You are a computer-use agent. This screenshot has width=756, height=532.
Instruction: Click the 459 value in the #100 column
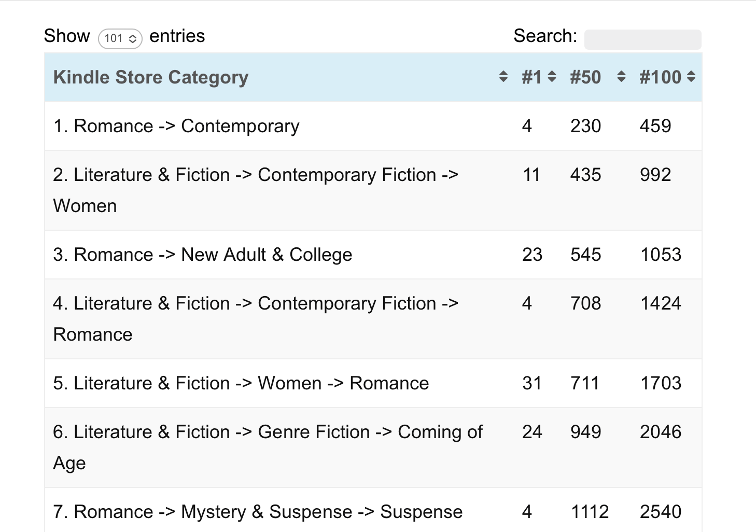[655, 126]
